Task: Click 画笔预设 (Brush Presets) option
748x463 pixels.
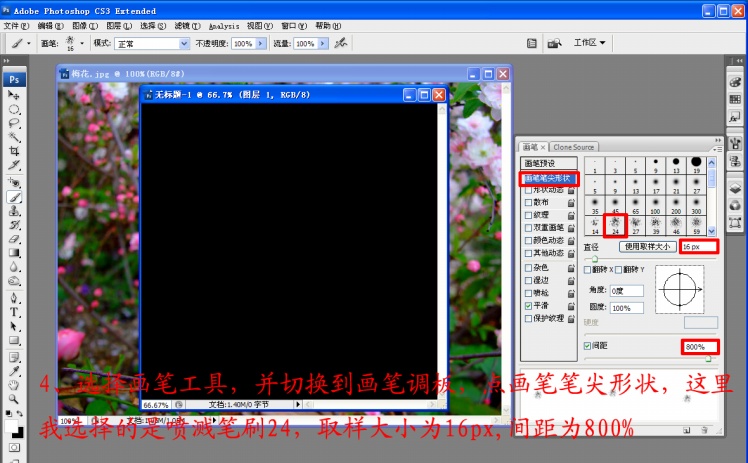Action: pyautogui.click(x=539, y=163)
